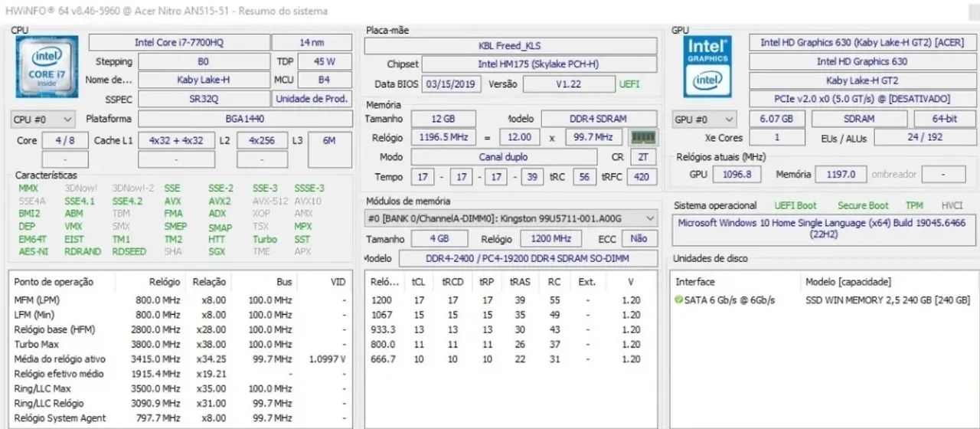Click the L1 cache 4x32 + 4x32 value

176,141
